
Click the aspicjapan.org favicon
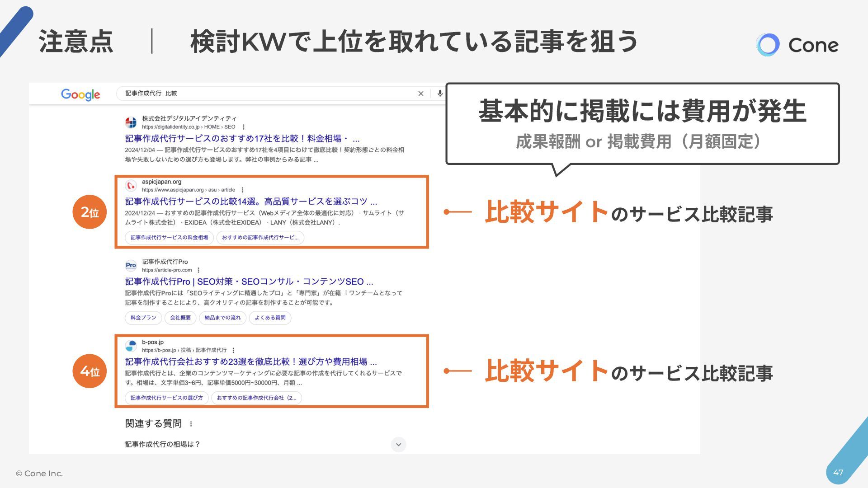131,186
